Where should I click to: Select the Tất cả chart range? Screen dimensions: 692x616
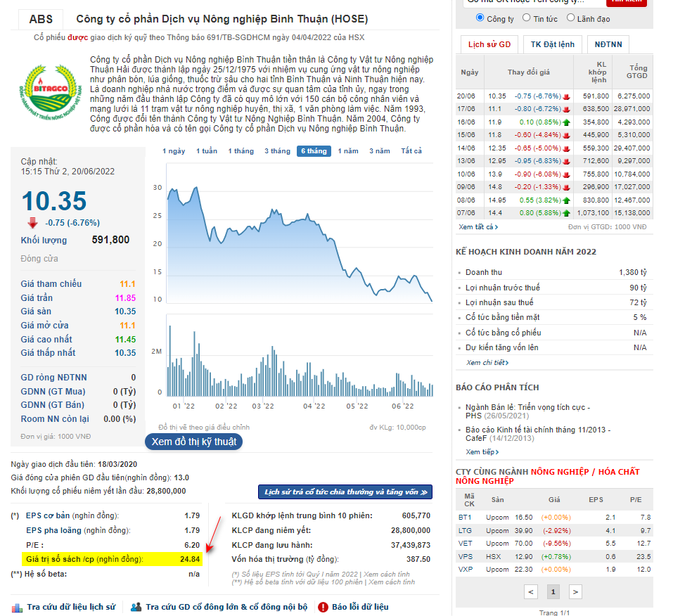tap(411, 151)
